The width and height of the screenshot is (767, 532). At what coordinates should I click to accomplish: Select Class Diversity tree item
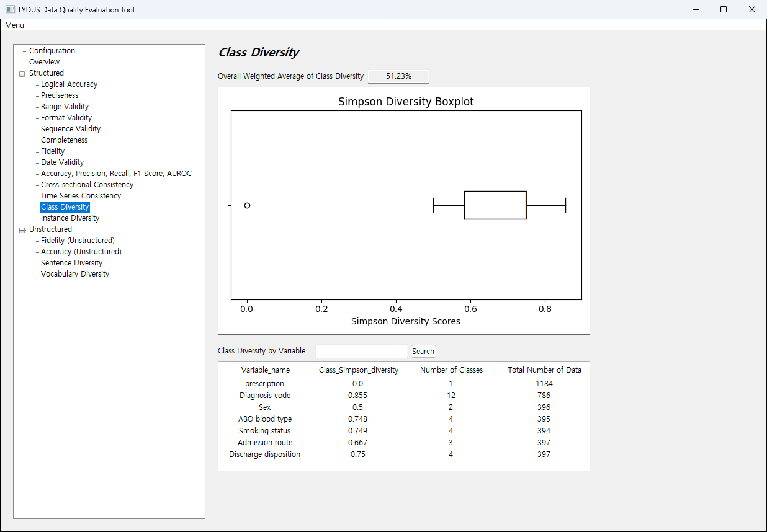65,207
